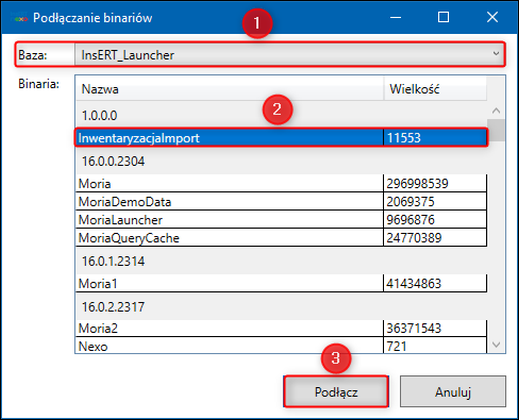Open the Baza database dropdown

pos(289,55)
